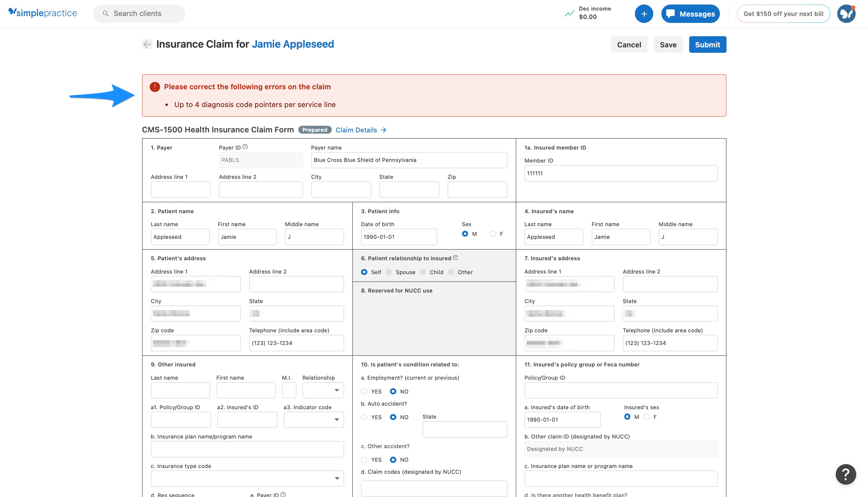Select NO for Other accident
Viewport: 868px width, 497px height.
(x=393, y=460)
